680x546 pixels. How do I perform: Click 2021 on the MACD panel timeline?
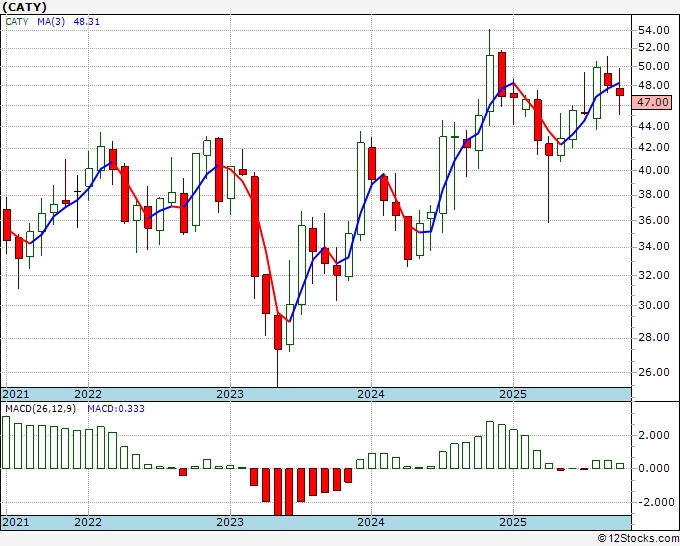tap(16, 522)
